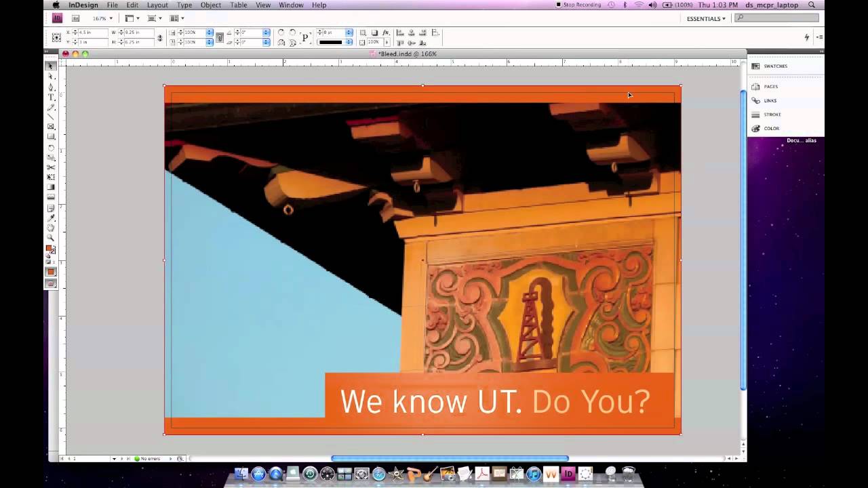Toggle constrain proportions for width and height

click(x=160, y=37)
